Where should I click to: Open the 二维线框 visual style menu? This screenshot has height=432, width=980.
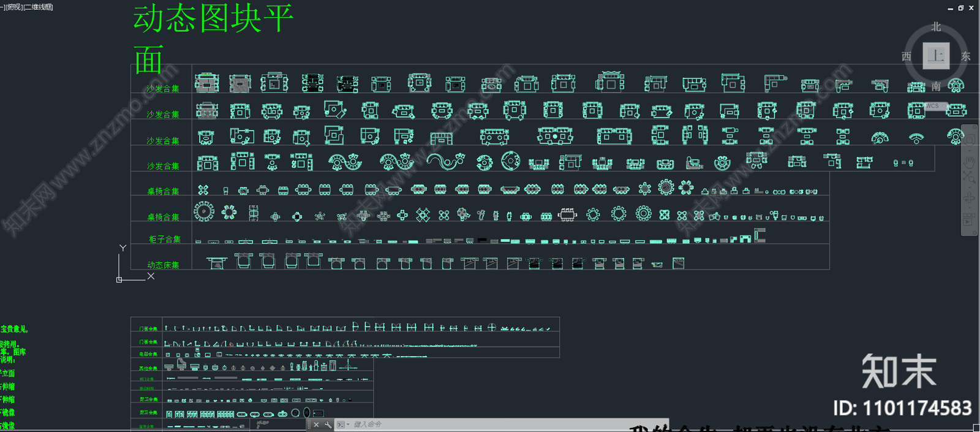pyautogui.click(x=39, y=7)
